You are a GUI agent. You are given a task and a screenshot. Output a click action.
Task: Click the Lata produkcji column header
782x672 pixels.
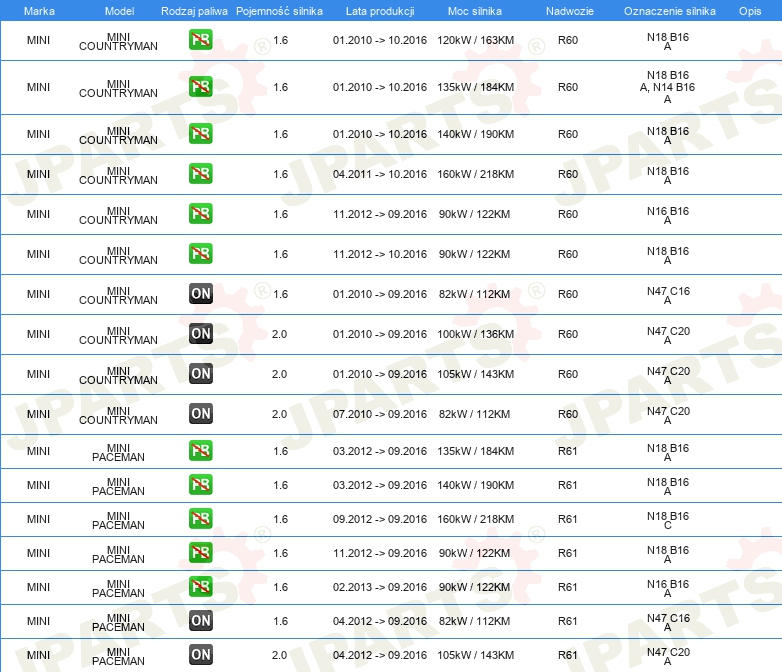pyautogui.click(x=380, y=11)
